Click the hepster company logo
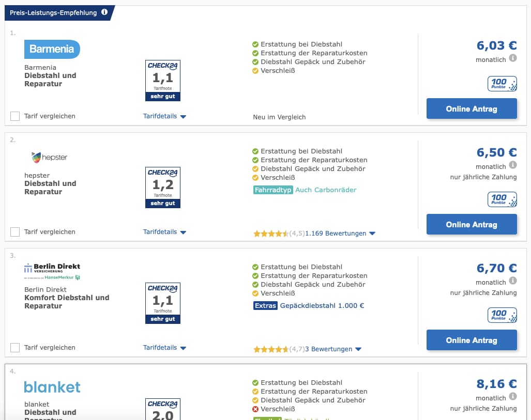Viewport: 531px width, 420px height. [x=49, y=157]
